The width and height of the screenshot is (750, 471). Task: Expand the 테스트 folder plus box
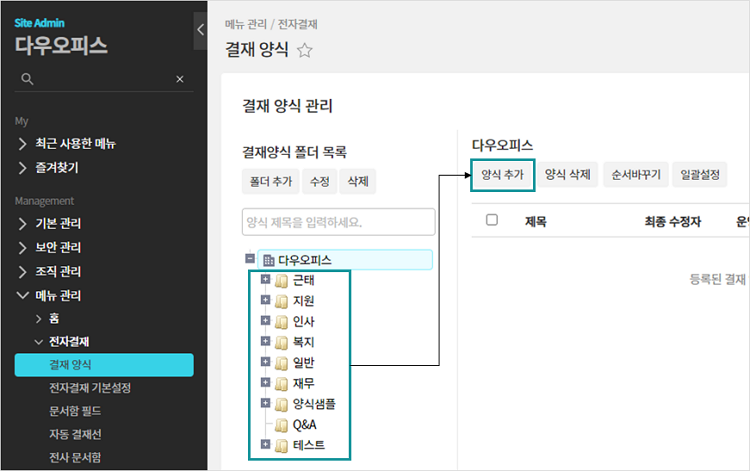point(265,444)
